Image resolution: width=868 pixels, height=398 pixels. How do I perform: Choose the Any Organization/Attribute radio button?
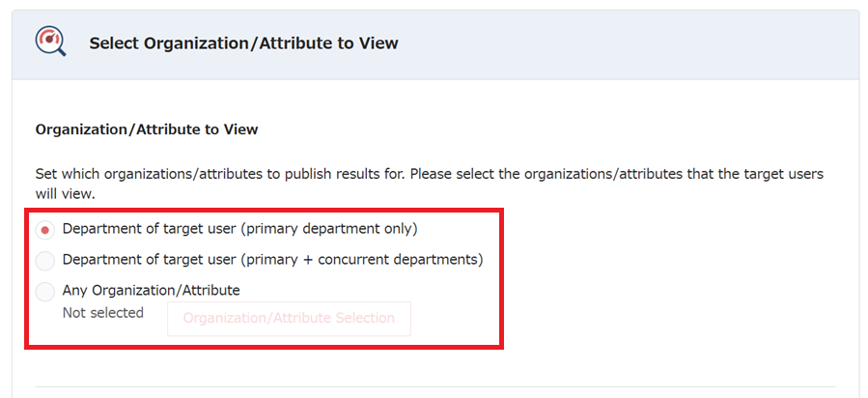click(x=45, y=290)
